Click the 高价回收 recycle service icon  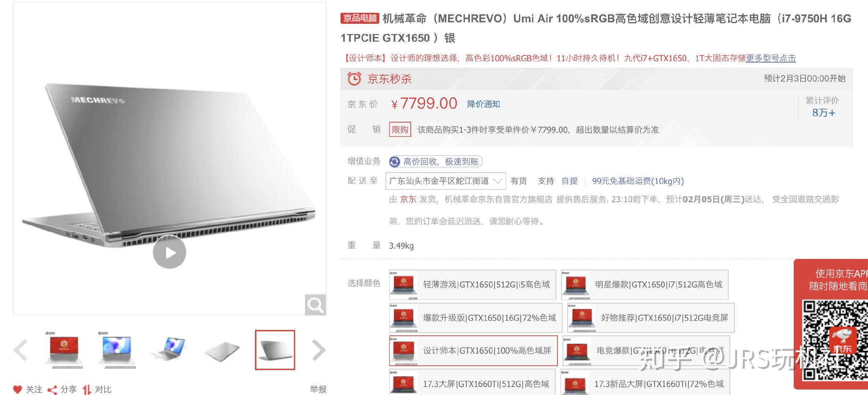pos(394,161)
